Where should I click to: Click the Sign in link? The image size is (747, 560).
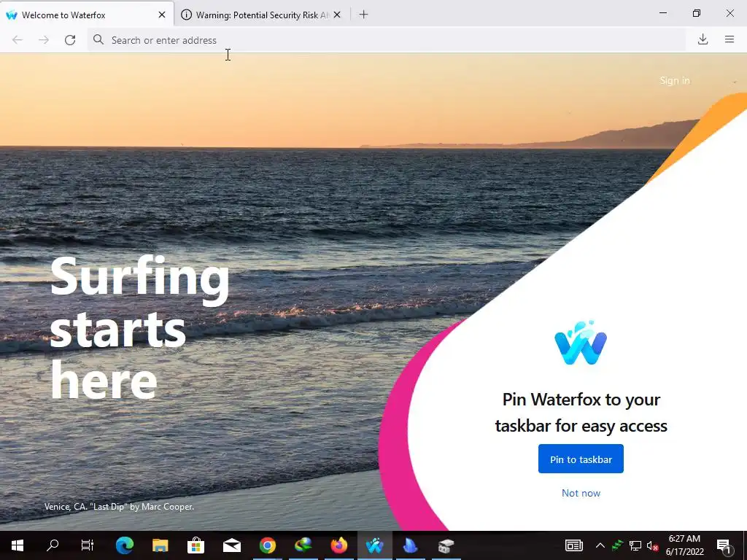click(675, 80)
